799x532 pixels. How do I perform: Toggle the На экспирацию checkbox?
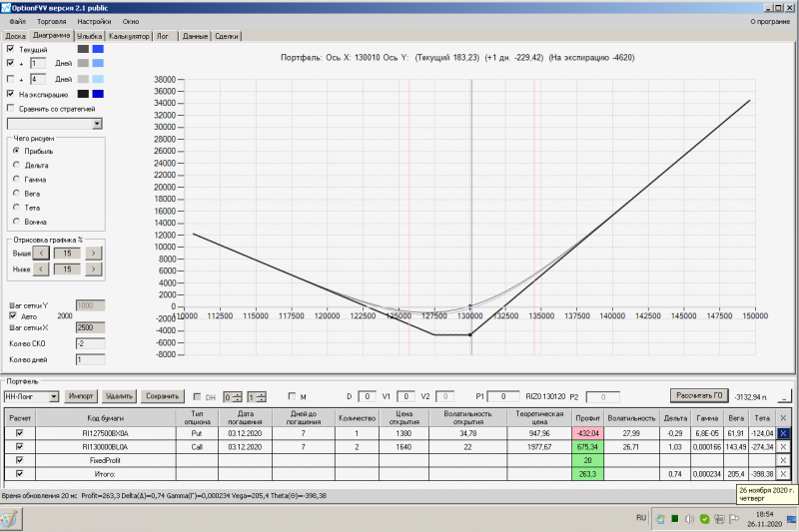10,94
